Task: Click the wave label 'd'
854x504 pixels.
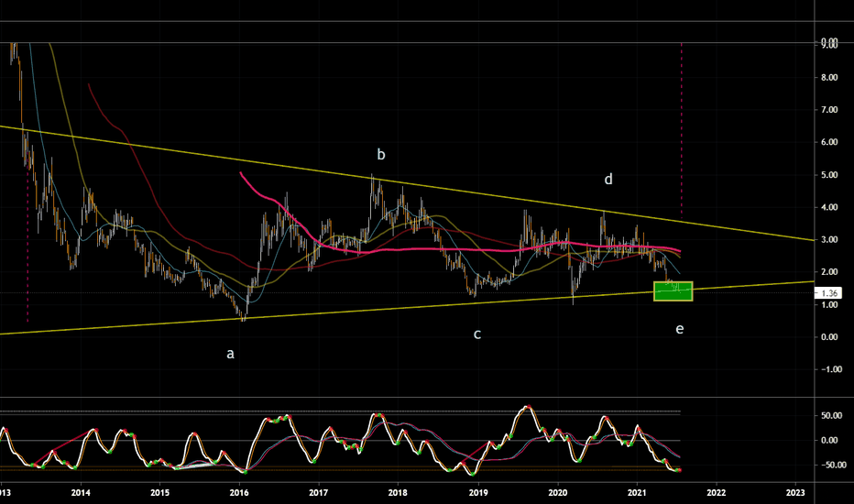Action: [x=608, y=179]
